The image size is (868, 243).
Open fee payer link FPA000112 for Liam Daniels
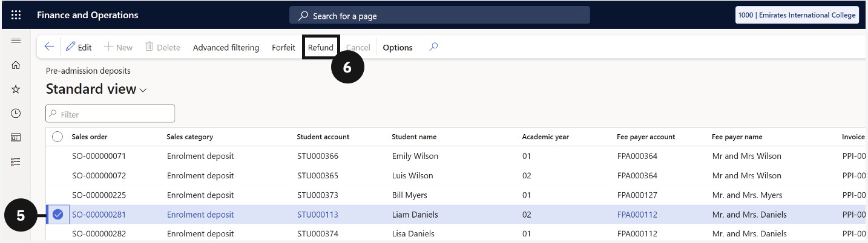click(637, 215)
